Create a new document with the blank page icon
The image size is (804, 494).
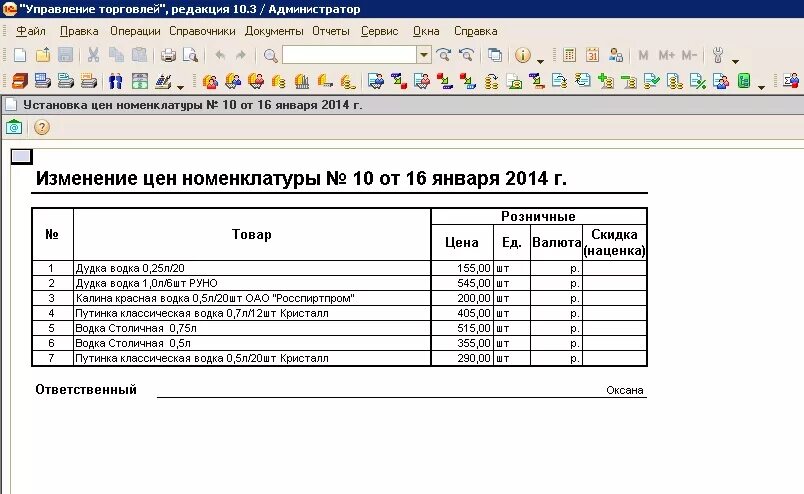click(20, 55)
